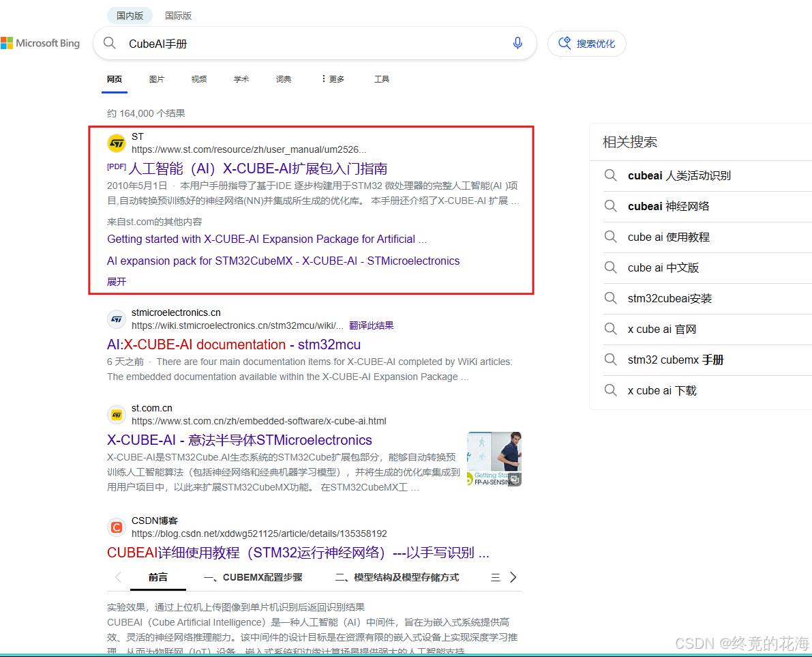Click the 约 164,000 个结果 count text

146,113
